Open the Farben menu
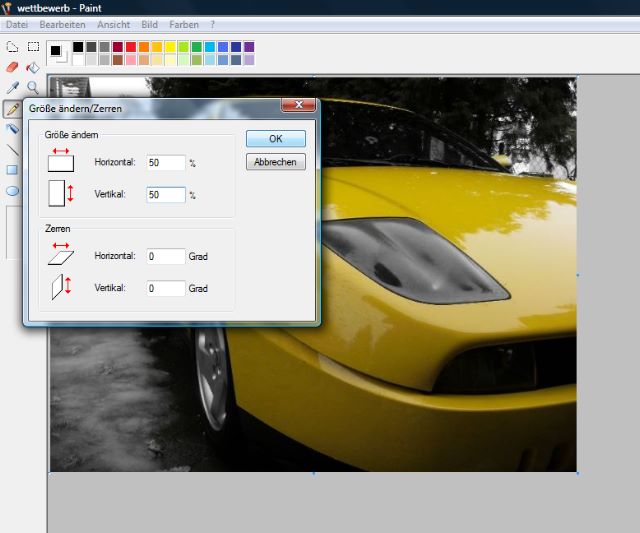This screenshot has width=640, height=533. click(x=183, y=24)
